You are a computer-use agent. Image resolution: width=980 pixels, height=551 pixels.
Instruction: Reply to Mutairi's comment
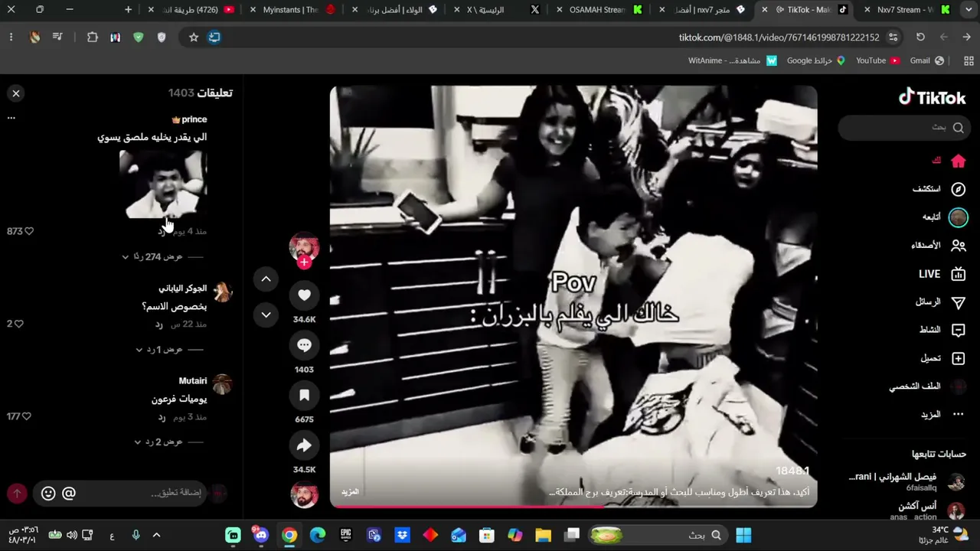coord(162,417)
